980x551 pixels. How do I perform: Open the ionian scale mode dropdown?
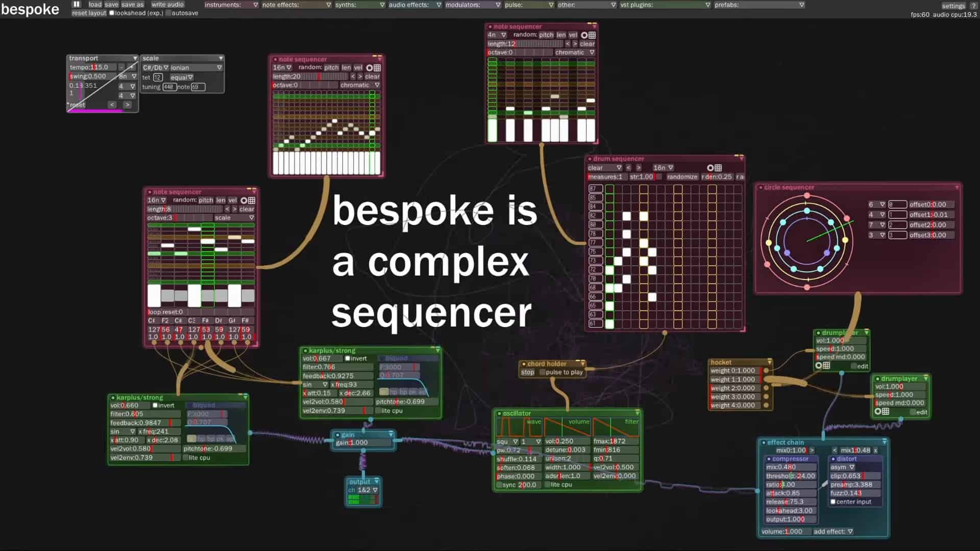196,67
